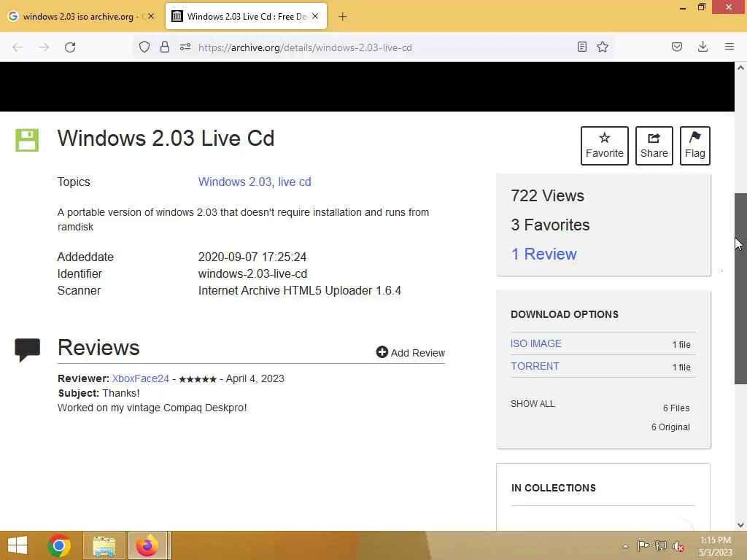Click the green floppy disk software icon
Screen dimensions: 747x560
point(27,140)
